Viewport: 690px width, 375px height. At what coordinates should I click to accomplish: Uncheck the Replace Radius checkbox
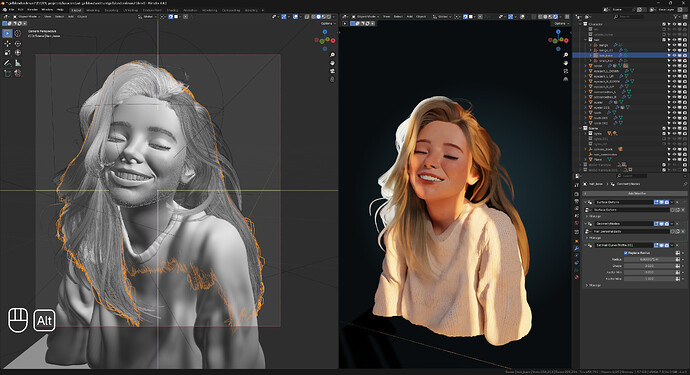click(x=626, y=253)
